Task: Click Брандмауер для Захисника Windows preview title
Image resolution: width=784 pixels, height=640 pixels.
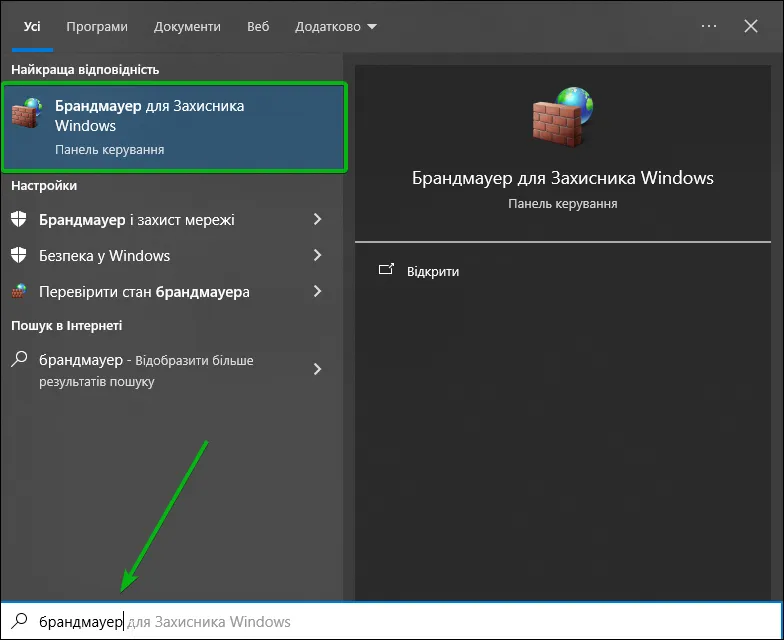Action: click(562, 178)
